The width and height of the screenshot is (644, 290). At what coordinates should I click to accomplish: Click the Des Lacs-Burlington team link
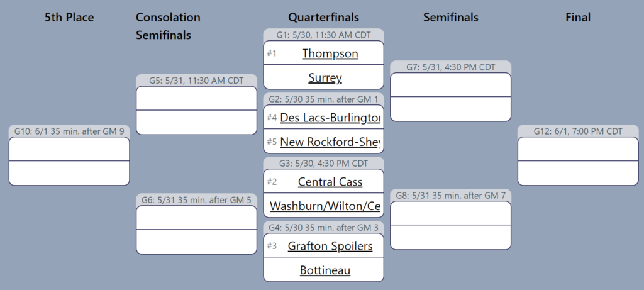(x=330, y=118)
